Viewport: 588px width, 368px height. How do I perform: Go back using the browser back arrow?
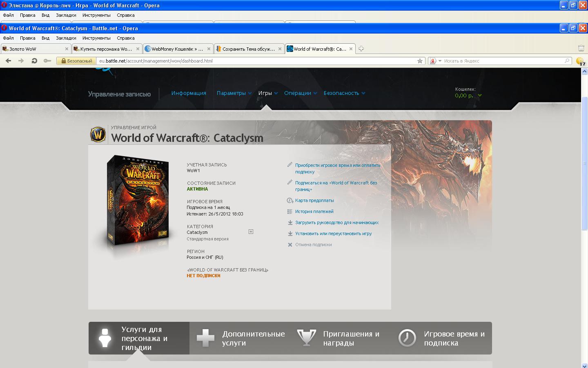[x=8, y=61]
